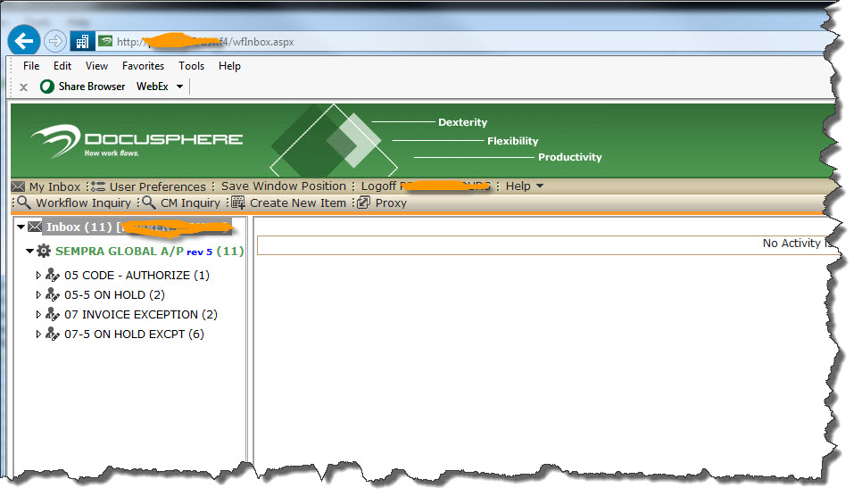Go back using the browser back arrow
This screenshot has width=862, height=504.
click(23, 41)
